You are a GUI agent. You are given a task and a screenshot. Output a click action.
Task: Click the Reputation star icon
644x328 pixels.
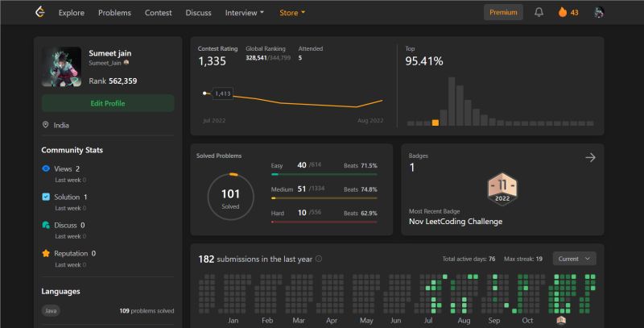click(x=46, y=253)
